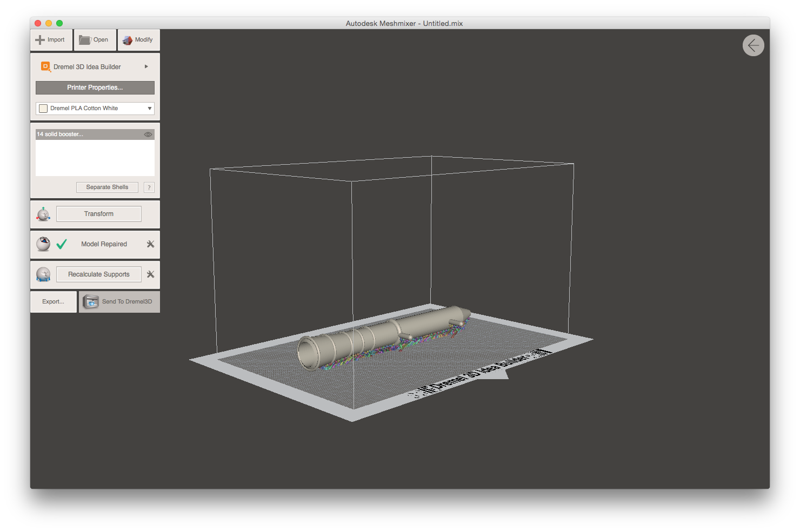This screenshot has height=532, width=800.
Task: Click the model repair sphere icon
Action: tap(43, 244)
